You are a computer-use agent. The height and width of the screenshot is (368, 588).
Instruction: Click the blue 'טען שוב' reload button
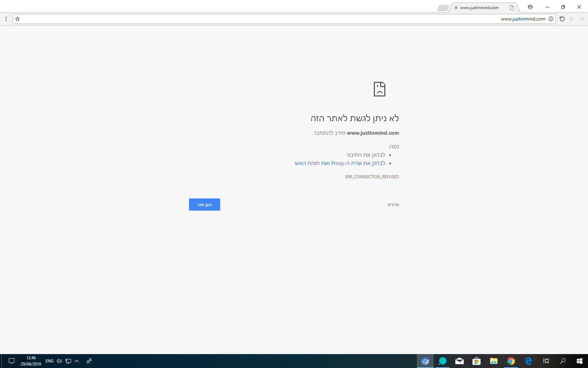click(204, 205)
